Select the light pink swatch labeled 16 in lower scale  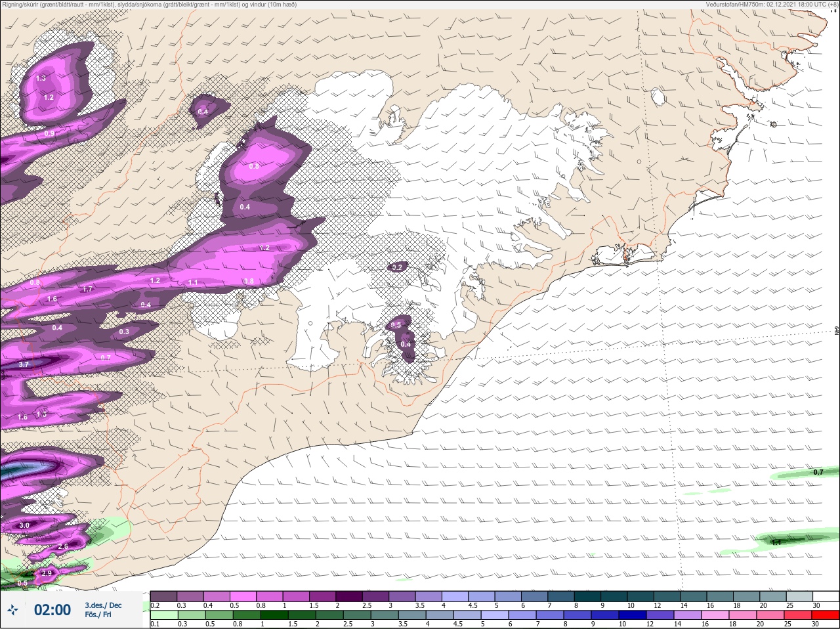click(717, 615)
